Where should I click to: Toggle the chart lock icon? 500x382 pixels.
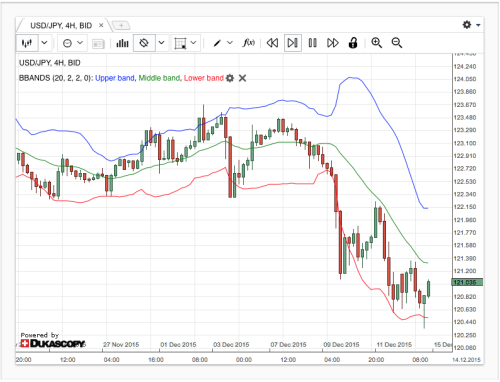[x=353, y=43]
